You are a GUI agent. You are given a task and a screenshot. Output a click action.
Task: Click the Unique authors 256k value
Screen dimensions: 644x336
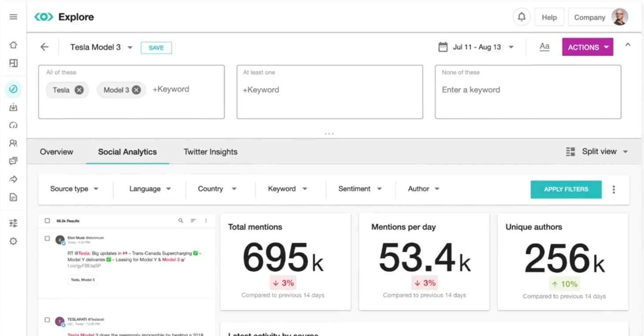(x=564, y=259)
